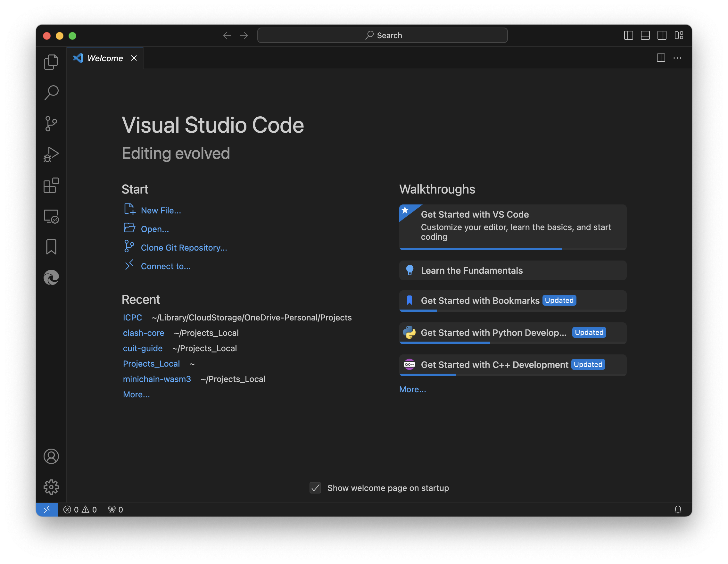
Task: Open the Microsoft Edge tools view
Action: click(x=51, y=278)
